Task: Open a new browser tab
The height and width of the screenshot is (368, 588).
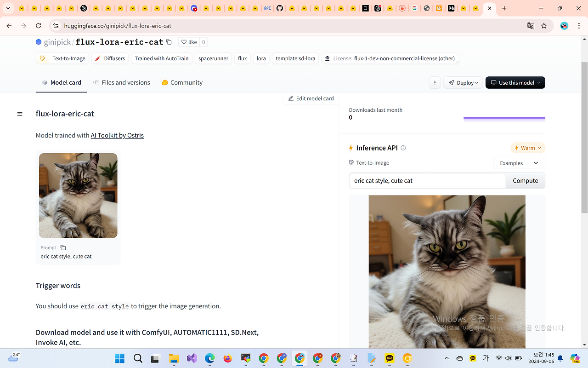Action: [x=504, y=8]
